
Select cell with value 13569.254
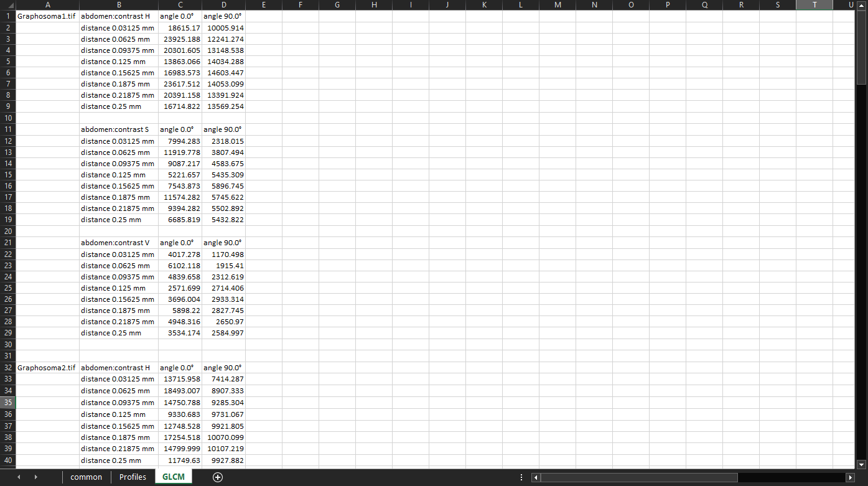[x=223, y=106]
